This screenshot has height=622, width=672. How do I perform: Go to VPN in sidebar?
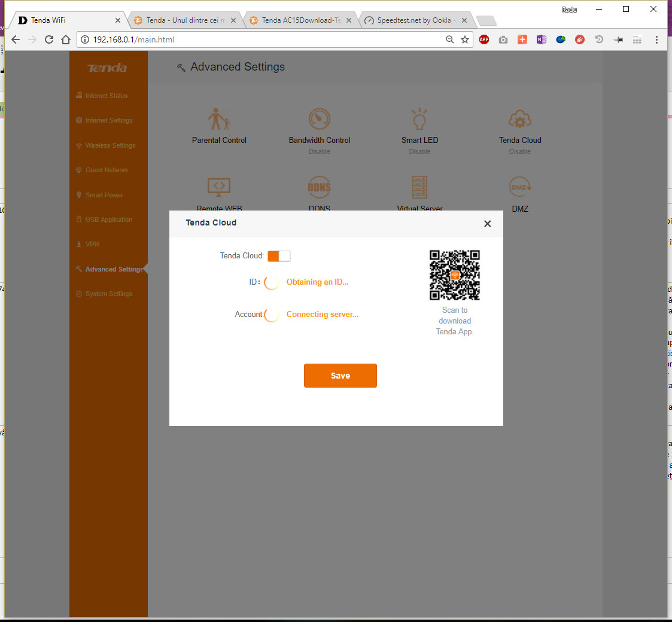92,244
